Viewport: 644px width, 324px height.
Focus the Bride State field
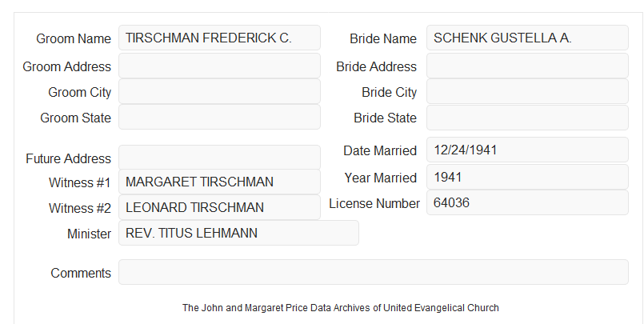coord(527,118)
